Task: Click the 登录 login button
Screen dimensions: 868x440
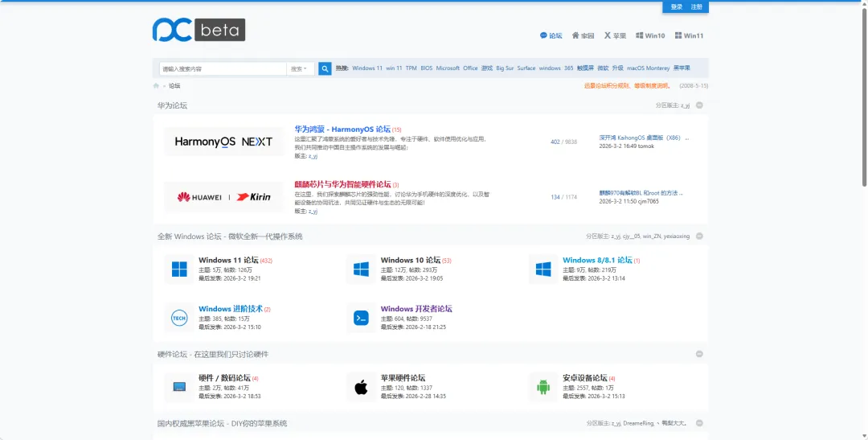Action: tap(677, 7)
